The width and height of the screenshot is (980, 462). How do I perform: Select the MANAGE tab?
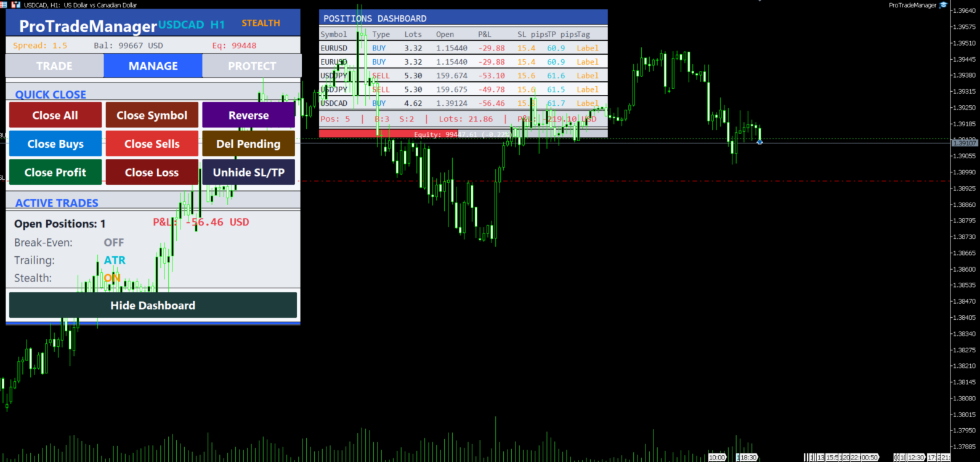click(153, 66)
